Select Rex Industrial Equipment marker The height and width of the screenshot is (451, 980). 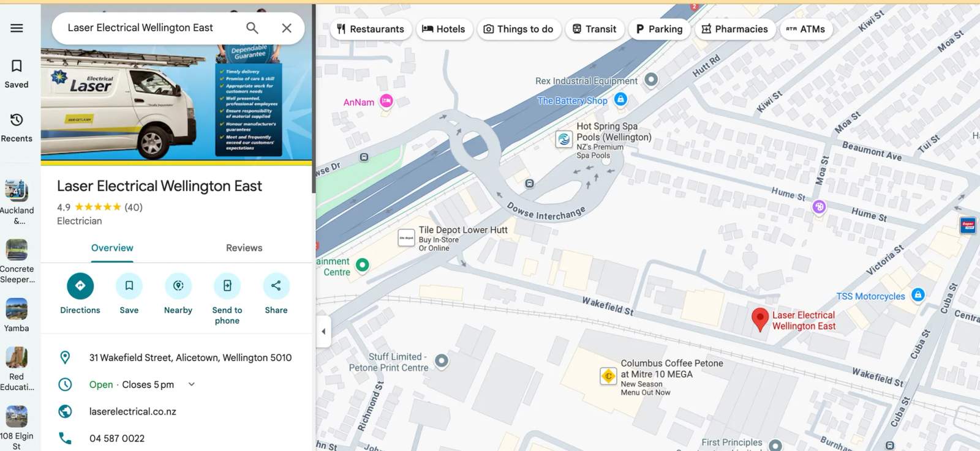(x=651, y=80)
